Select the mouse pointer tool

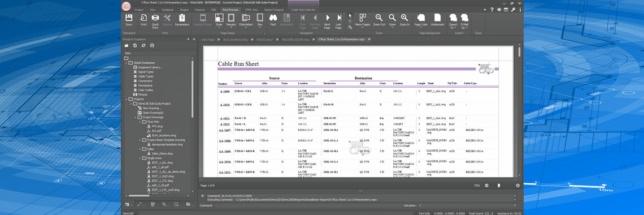point(350,15)
